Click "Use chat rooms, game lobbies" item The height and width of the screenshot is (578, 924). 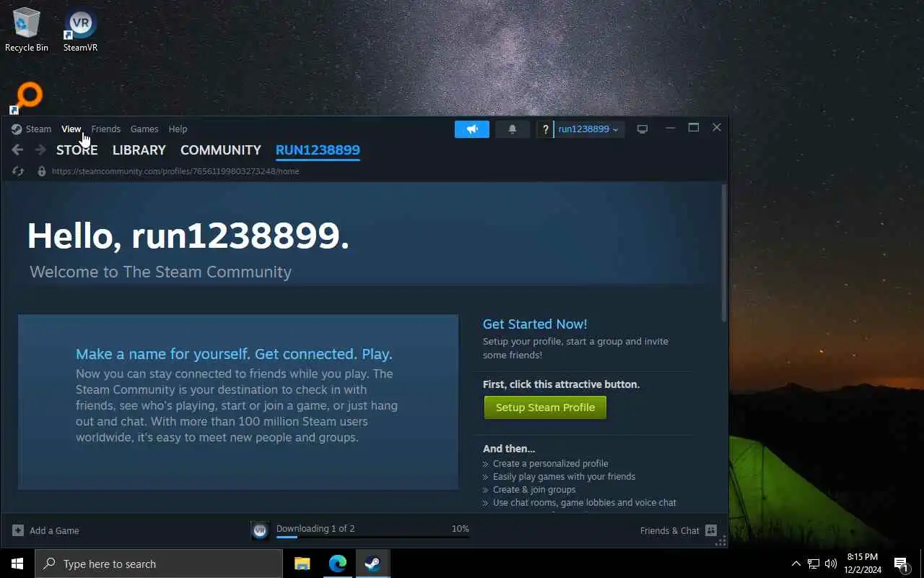[x=585, y=503]
